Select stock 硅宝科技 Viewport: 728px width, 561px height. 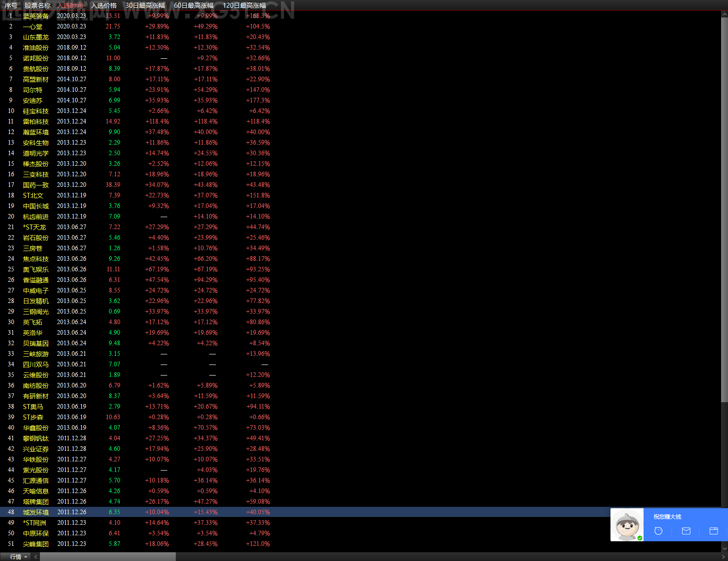click(x=36, y=111)
